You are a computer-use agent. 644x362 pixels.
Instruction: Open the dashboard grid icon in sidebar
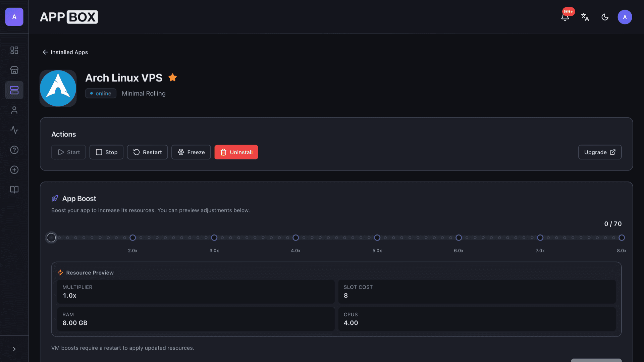point(14,50)
